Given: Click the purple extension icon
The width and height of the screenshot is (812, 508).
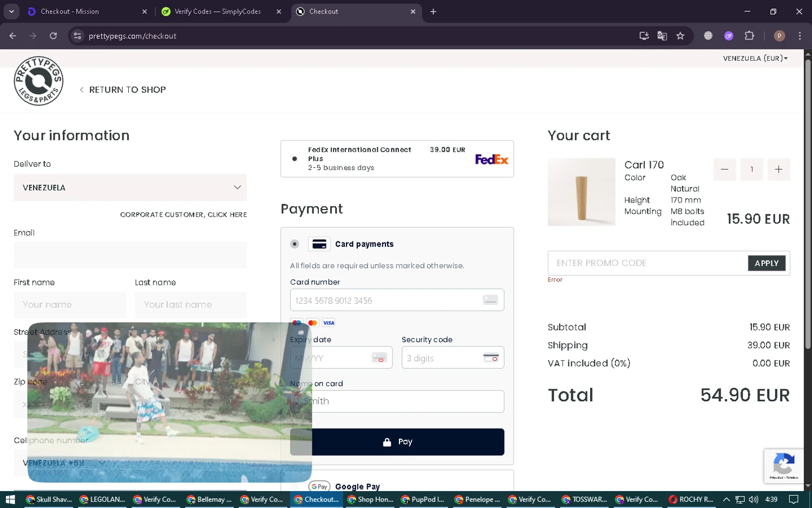Looking at the screenshot, I should click(x=729, y=36).
